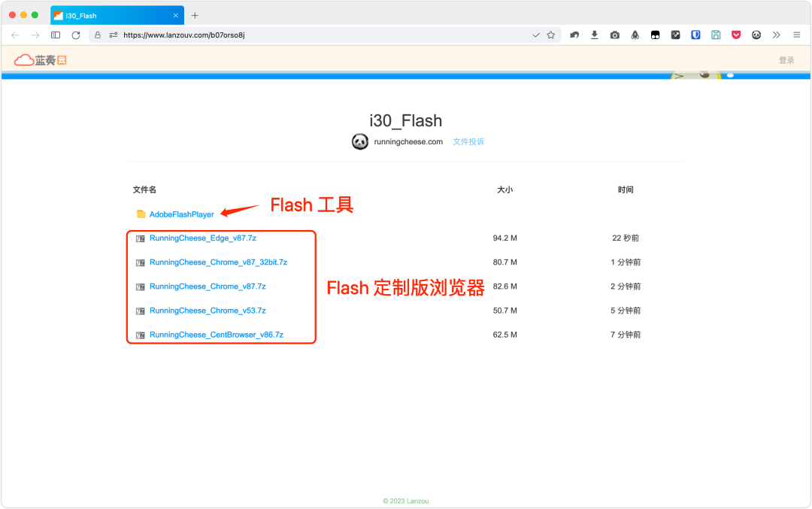Click the 7 分钟前 time value
This screenshot has height=509, width=812.
[626, 335]
